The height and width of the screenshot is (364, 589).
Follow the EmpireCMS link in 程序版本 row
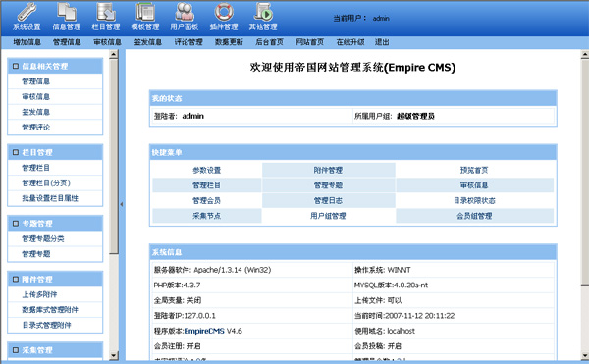coord(204,331)
